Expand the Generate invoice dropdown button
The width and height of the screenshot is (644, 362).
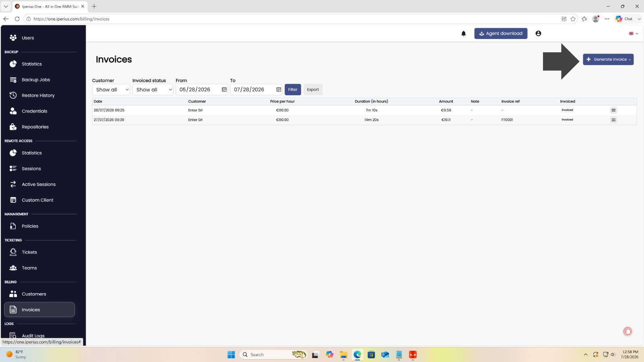(608, 60)
